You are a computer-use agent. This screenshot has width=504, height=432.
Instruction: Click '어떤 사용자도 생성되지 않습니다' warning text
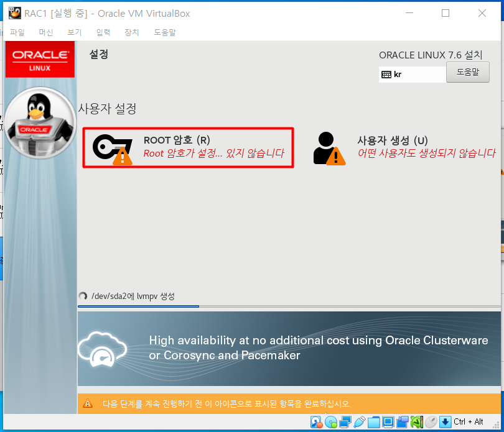coord(427,153)
